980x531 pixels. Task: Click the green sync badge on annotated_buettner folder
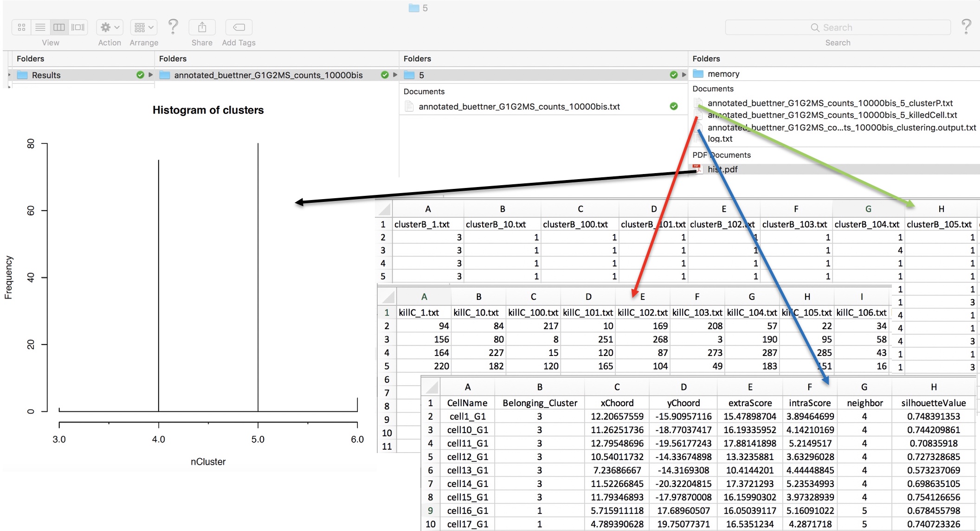point(385,75)
